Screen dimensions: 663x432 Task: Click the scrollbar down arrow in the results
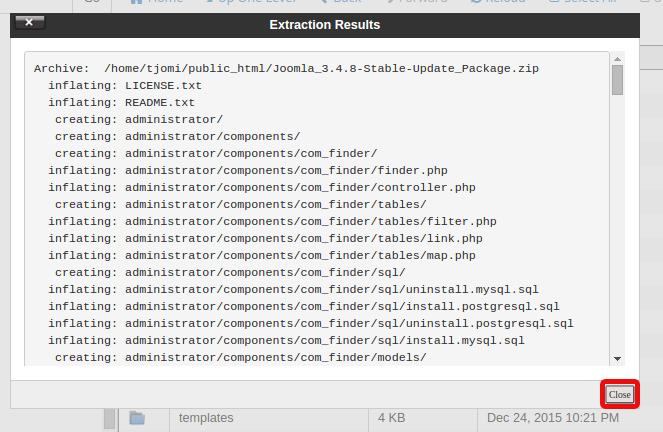tap(617, 358)
